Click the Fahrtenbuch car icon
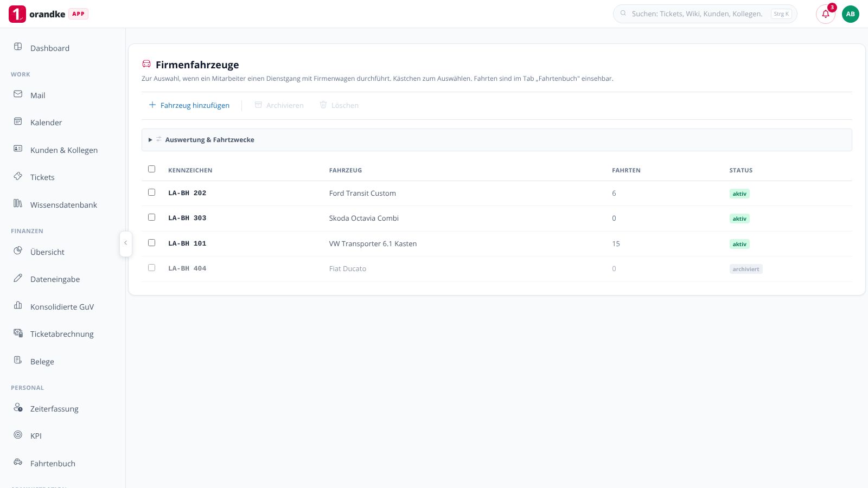 pos(18,462)
